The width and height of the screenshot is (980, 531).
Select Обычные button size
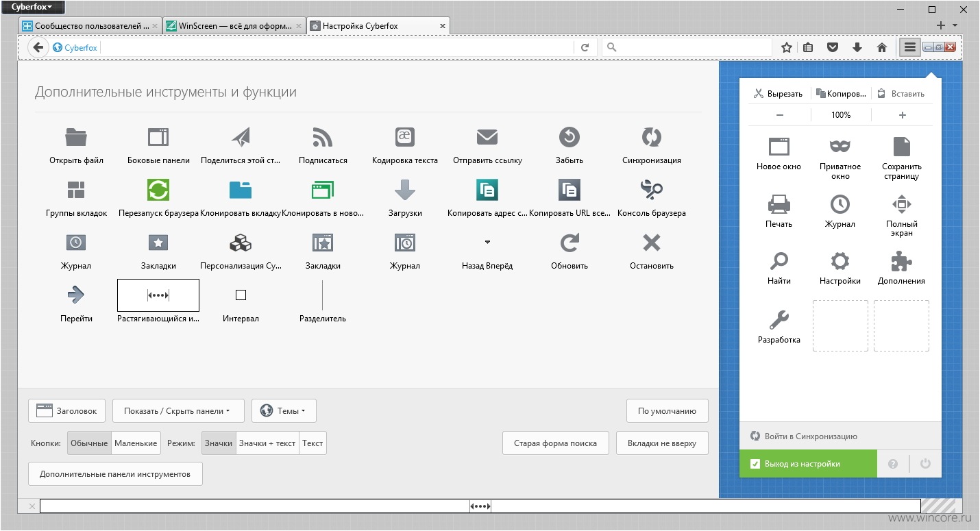[89, 443]
